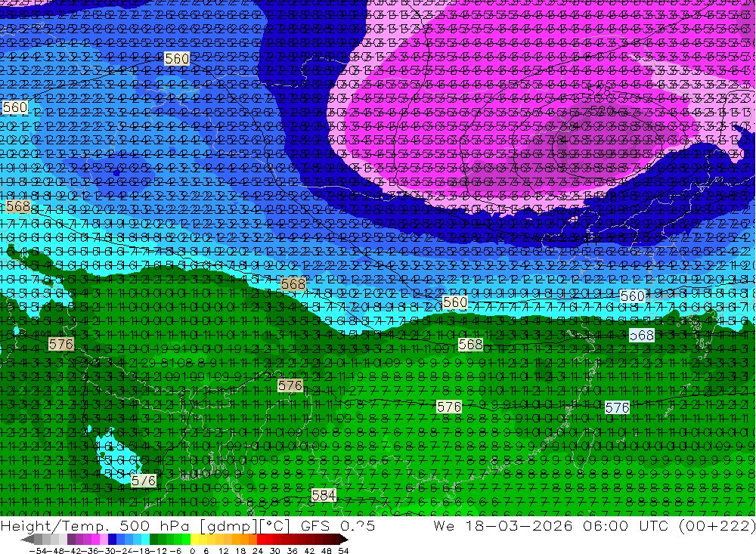
Task: Click the positive '18' scale value
Action: coord(240,551)
